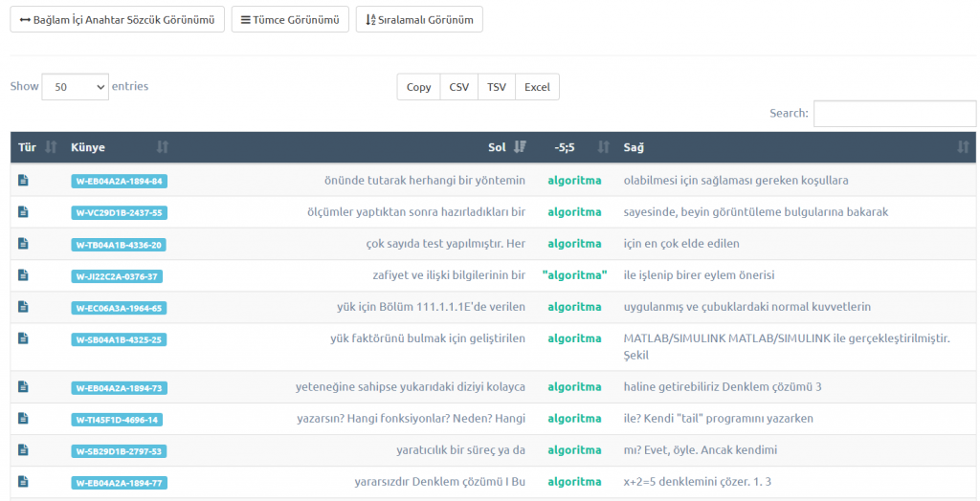Switch to Tümce Görünümü view
980x501 pixels.
click(290, 20)
